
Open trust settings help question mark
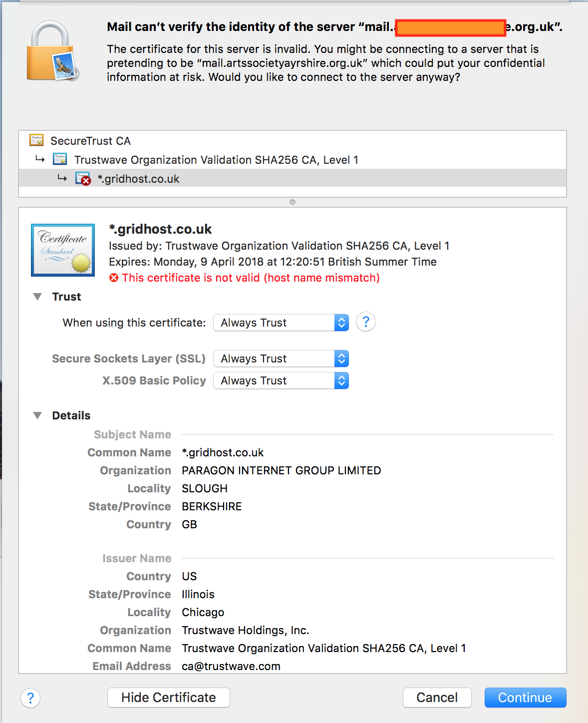click(366, 322)
